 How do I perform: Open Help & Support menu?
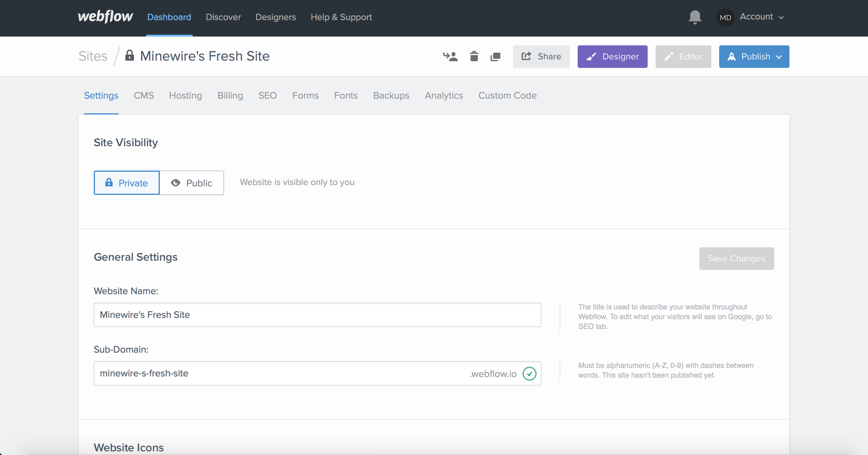coord(341,17)
